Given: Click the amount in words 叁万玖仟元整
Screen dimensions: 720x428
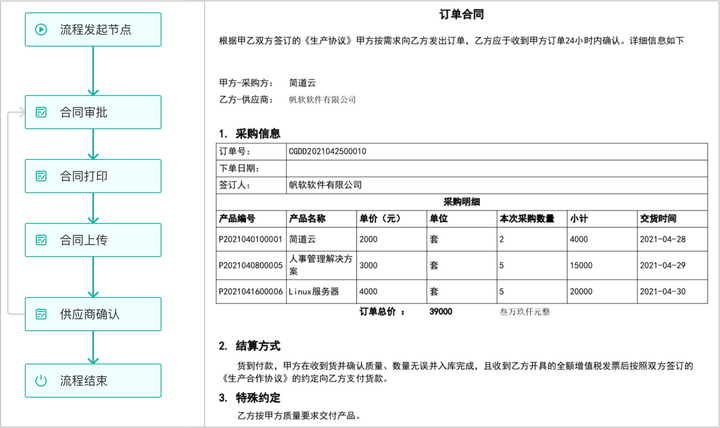Looking at the screenshot, I should tap(525, 312).
